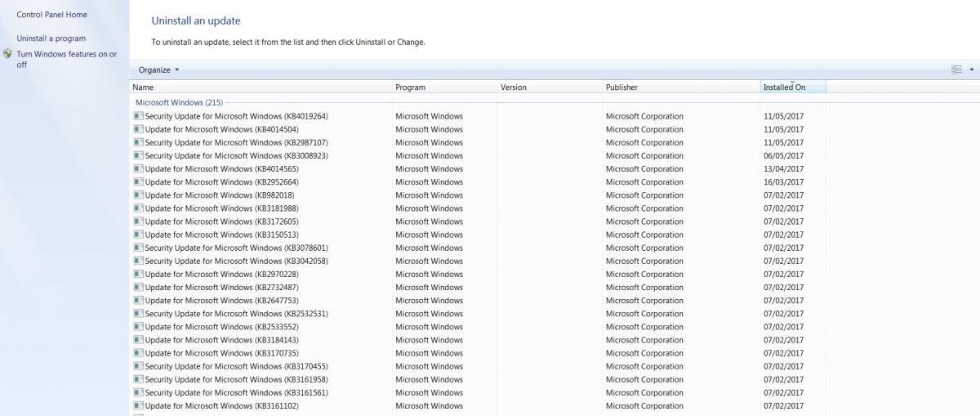Click install date 16/03/2017 for KB2952664
This screenshot has width=980, height=416.
tap(783, 181)
